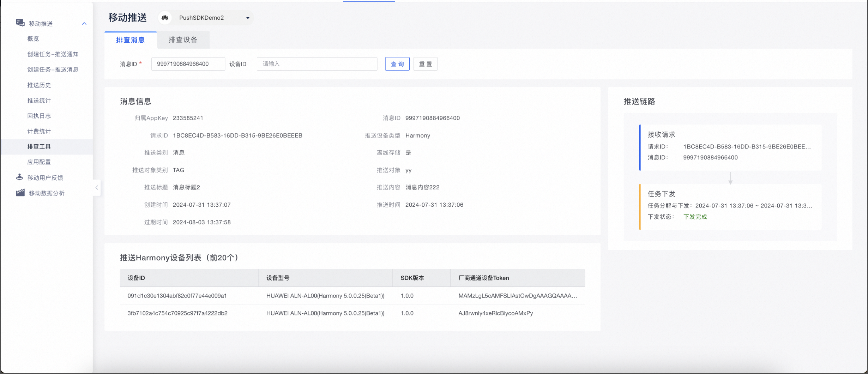
Task: Click the 过期时间 value 2024-08-03 13:37:58
Action: click(x=201, y=222)
